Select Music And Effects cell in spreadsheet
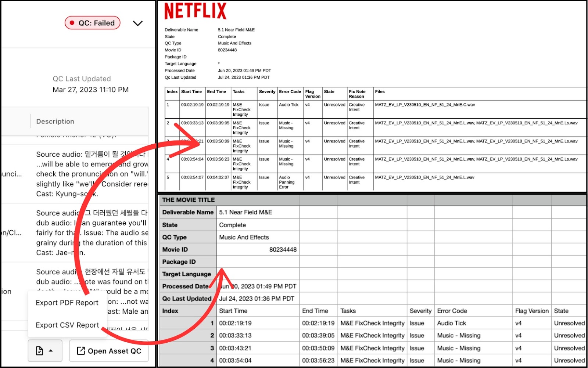The image size is (588, 368). (258, 237)
